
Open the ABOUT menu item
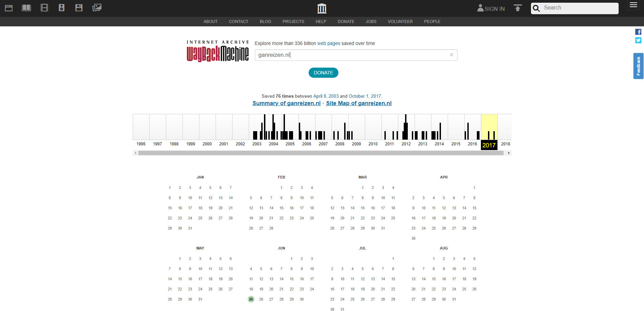point(210,22)
